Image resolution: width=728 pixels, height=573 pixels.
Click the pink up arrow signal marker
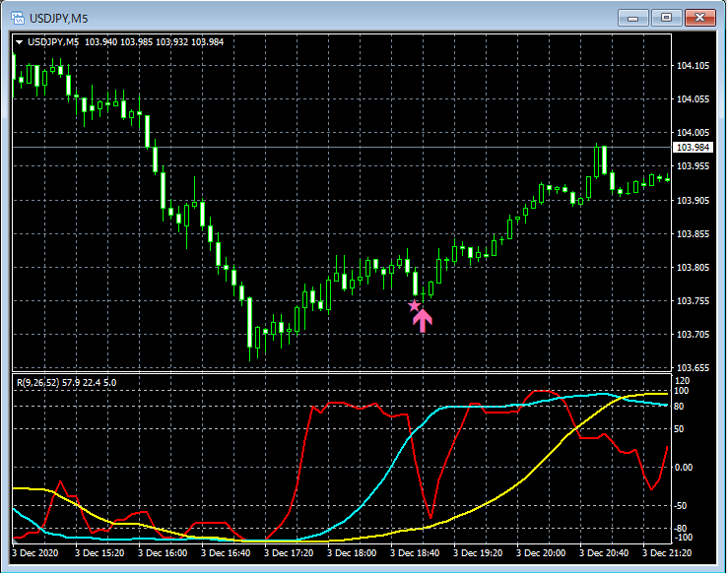(x=423, y=319)
